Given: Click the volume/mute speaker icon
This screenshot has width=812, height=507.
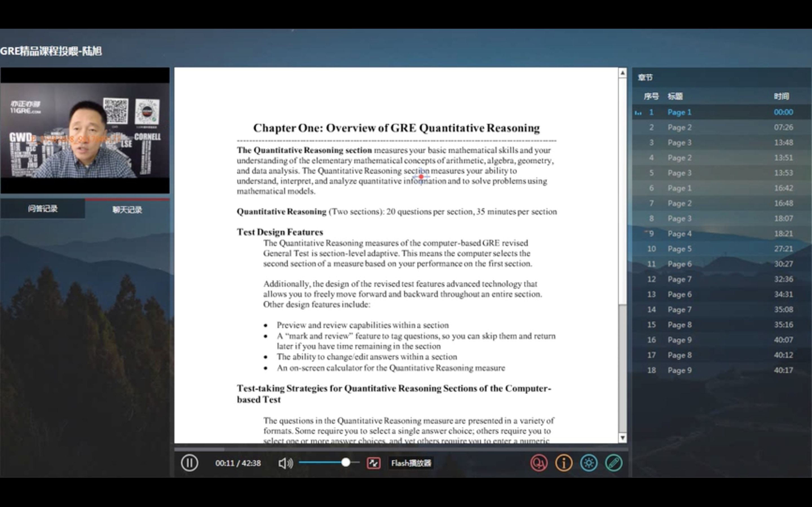Looking at the screenshot, I should pos(285,462).
